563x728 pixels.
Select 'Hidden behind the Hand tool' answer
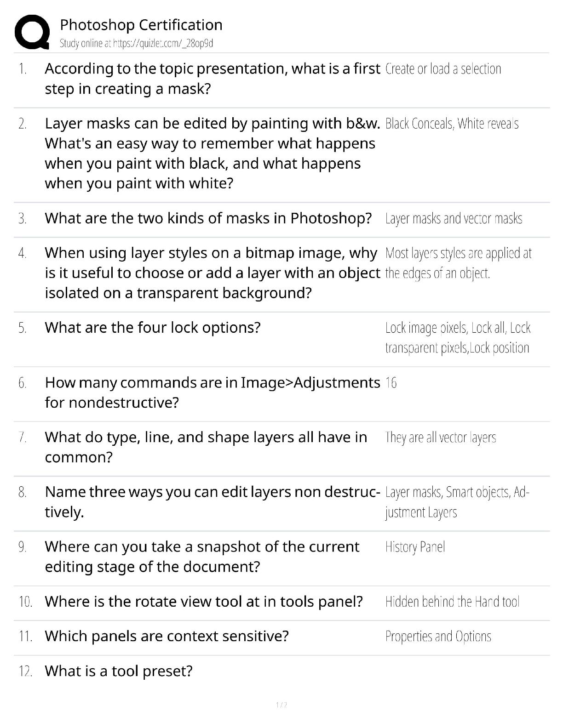coord(452,602)
